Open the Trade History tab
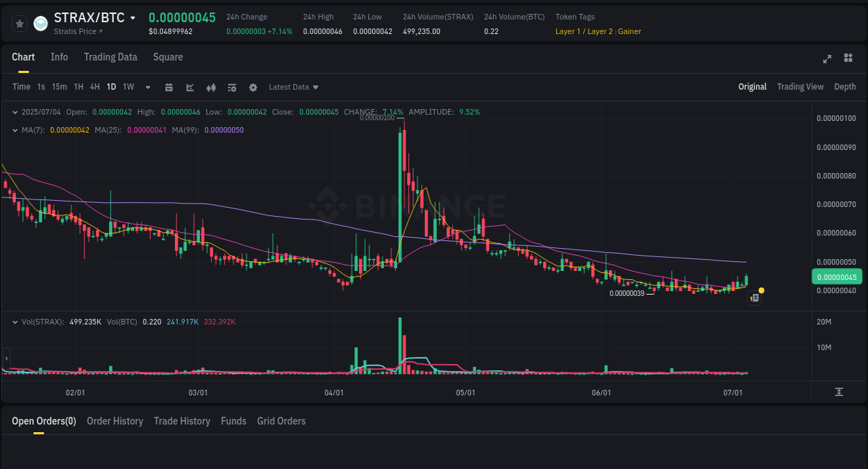Image resolution: width=868 pixels, height=469 pixels. point(182,421)
